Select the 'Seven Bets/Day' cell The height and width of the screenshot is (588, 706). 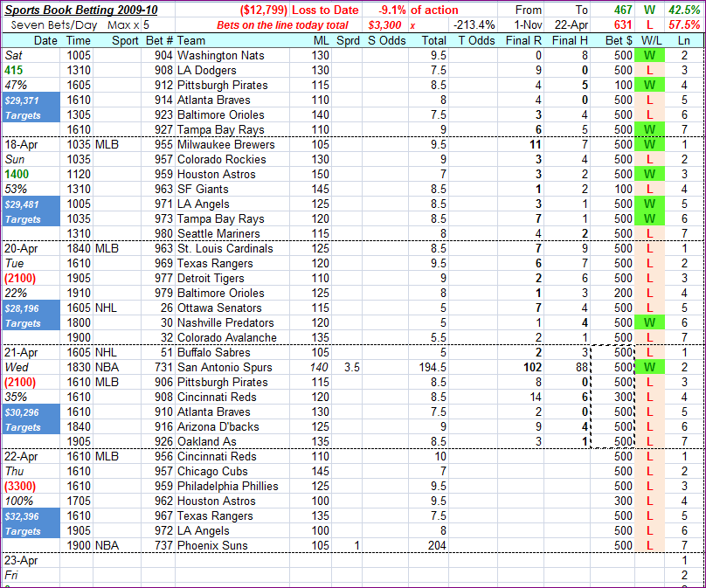(54, 24)
